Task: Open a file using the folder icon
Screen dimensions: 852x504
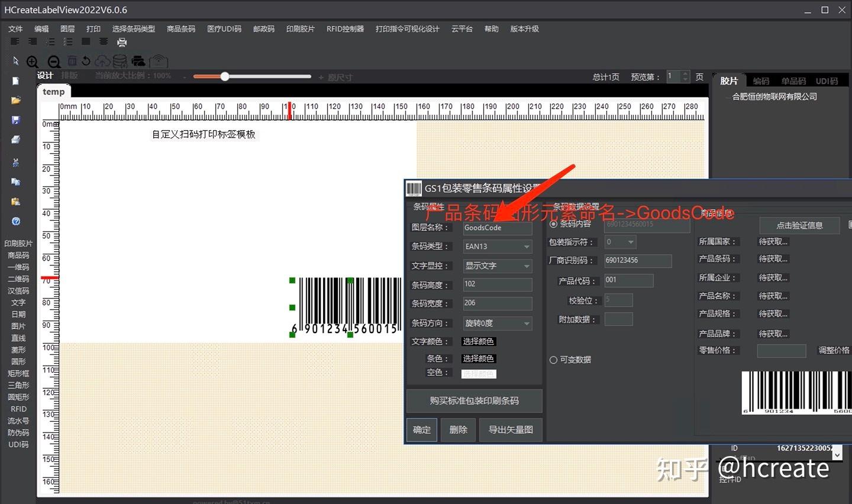Action: click(15, 100)
